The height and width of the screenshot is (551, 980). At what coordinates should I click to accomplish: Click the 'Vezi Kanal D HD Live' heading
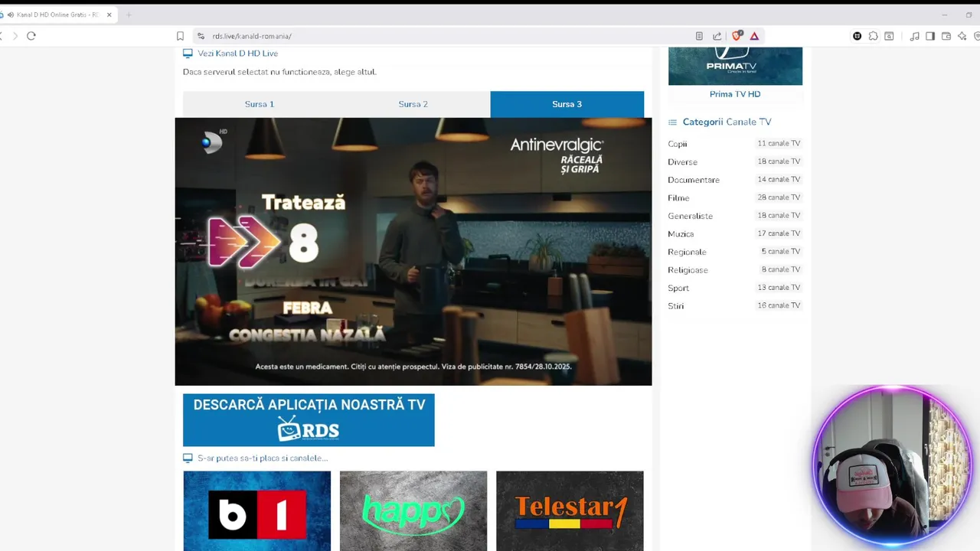click(238, 54)
